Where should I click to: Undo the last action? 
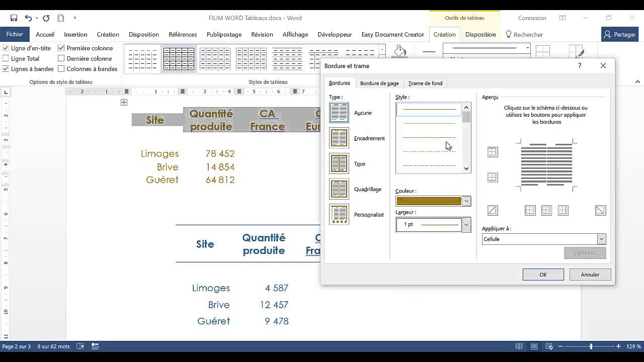(28, 18)
